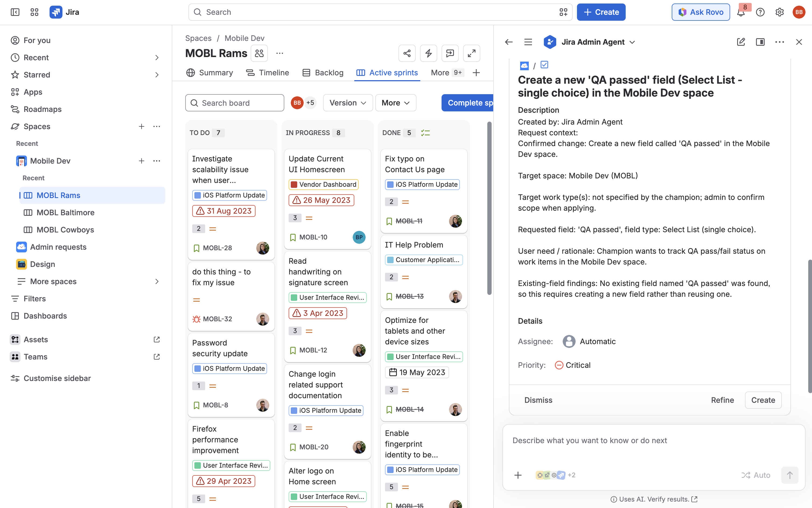Click the Complete sprint button

point(467,103)
